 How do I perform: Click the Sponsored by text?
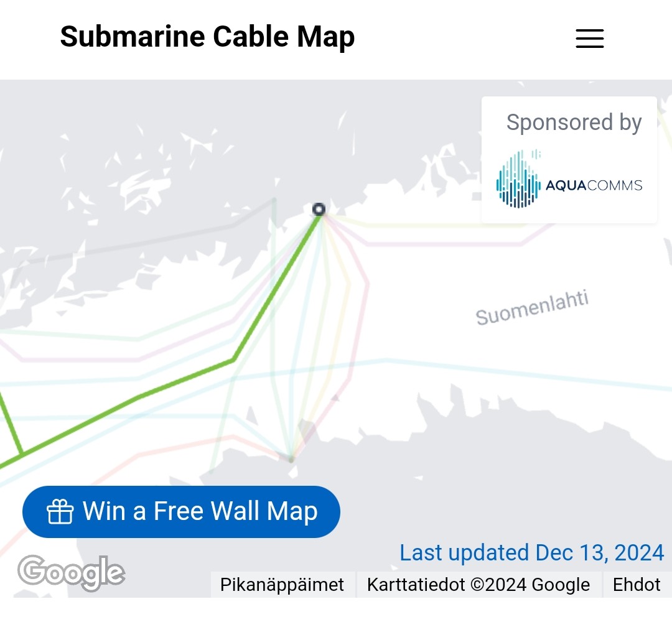[x=574, y=123]
